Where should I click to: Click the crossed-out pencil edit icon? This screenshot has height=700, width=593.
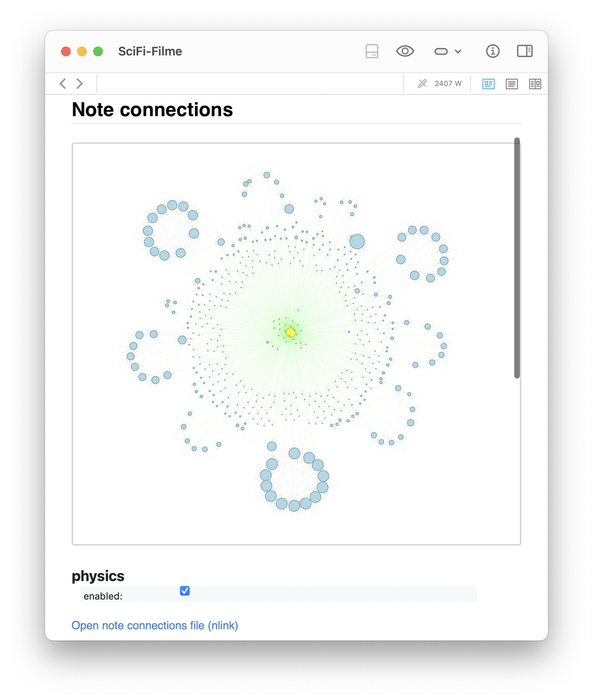pos(422,84)
